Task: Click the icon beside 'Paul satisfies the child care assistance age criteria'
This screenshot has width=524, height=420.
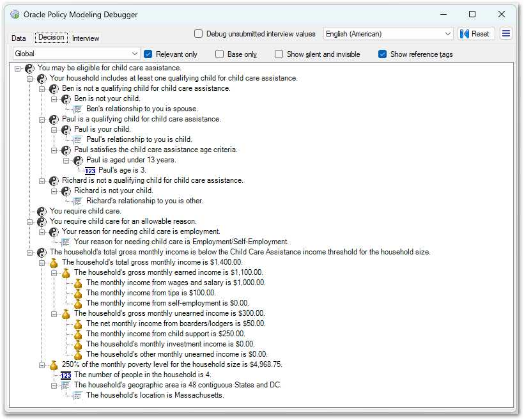Action: point(66,150)
